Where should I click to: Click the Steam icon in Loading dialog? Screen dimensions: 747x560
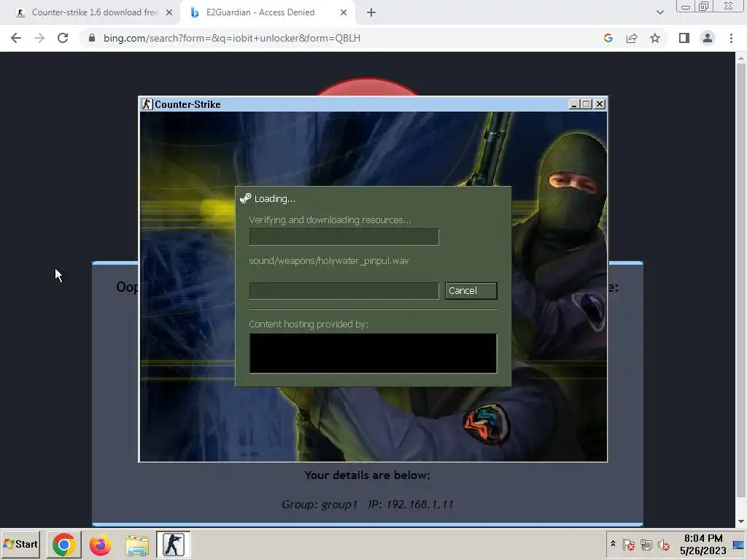[245, 198]
